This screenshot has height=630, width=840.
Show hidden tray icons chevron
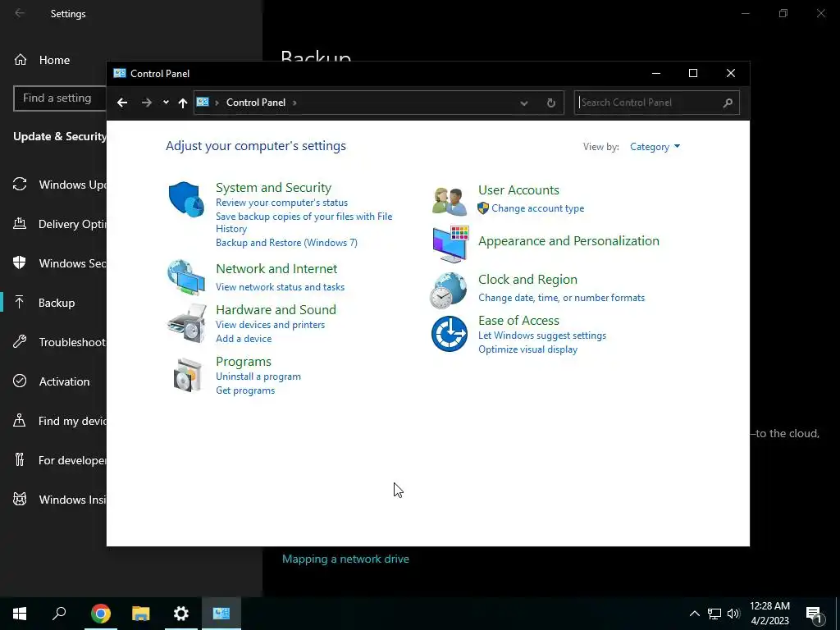694,614
